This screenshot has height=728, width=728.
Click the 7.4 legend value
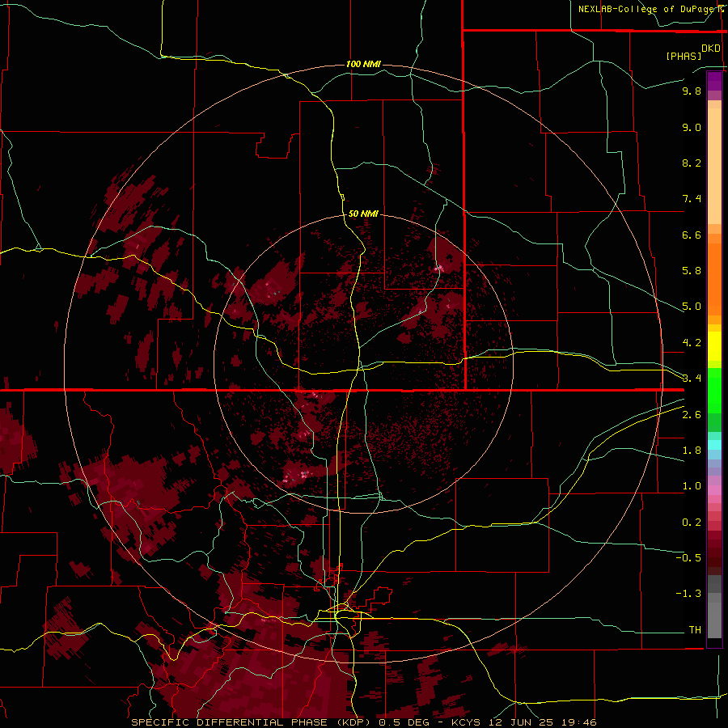[692, 199]
